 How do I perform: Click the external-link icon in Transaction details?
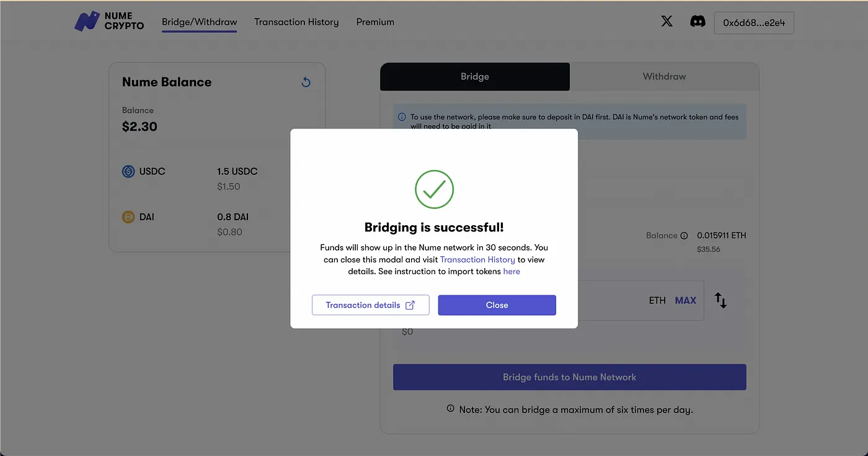(410, 305)
